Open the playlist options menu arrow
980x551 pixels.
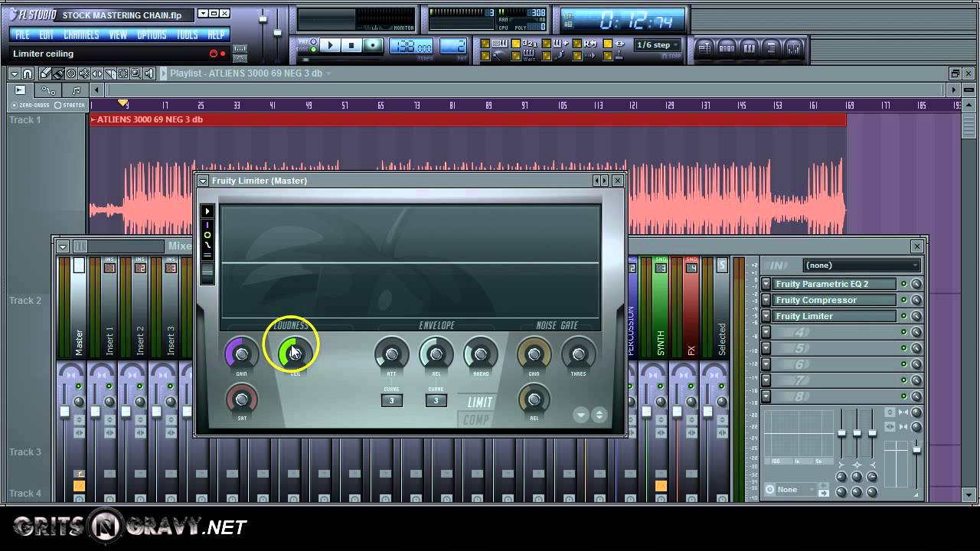click(x=15, y=73)
